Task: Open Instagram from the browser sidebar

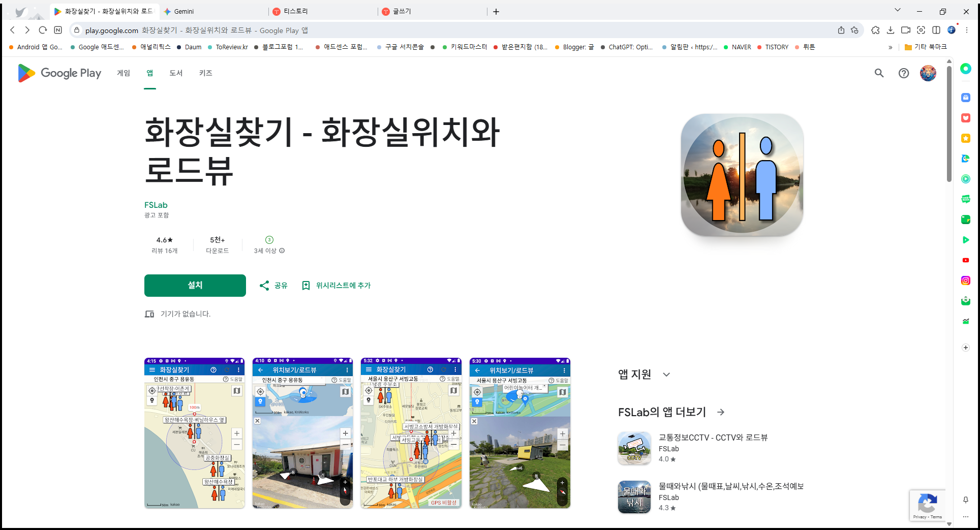Action: click(x=966, y=280)
